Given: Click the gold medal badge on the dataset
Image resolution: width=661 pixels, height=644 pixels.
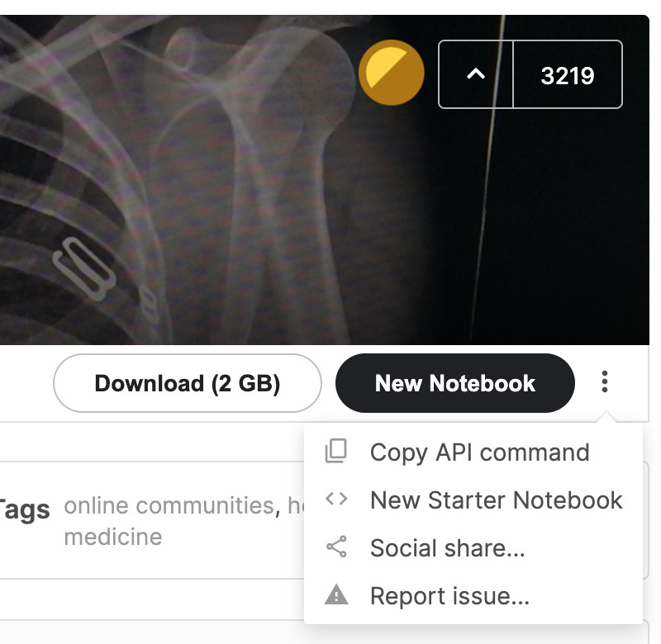Looking at the screenshot, I should click(x=392, y=73).
